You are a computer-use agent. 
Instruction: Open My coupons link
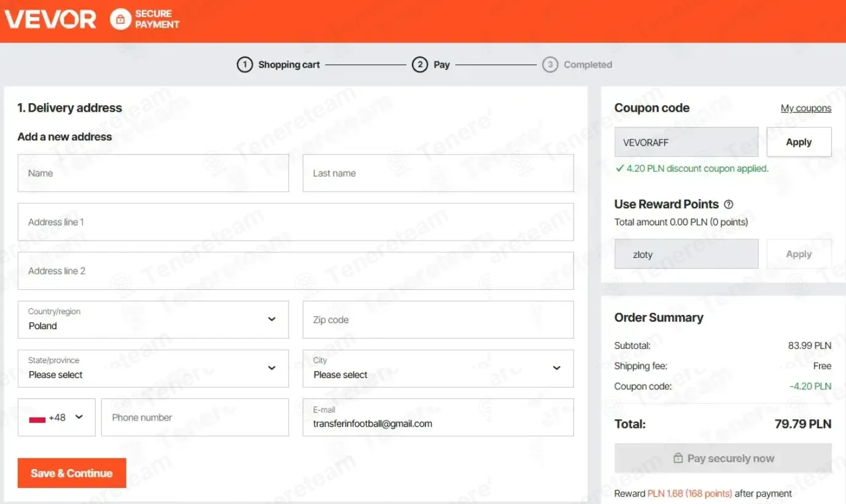click(x=806, y=108)
